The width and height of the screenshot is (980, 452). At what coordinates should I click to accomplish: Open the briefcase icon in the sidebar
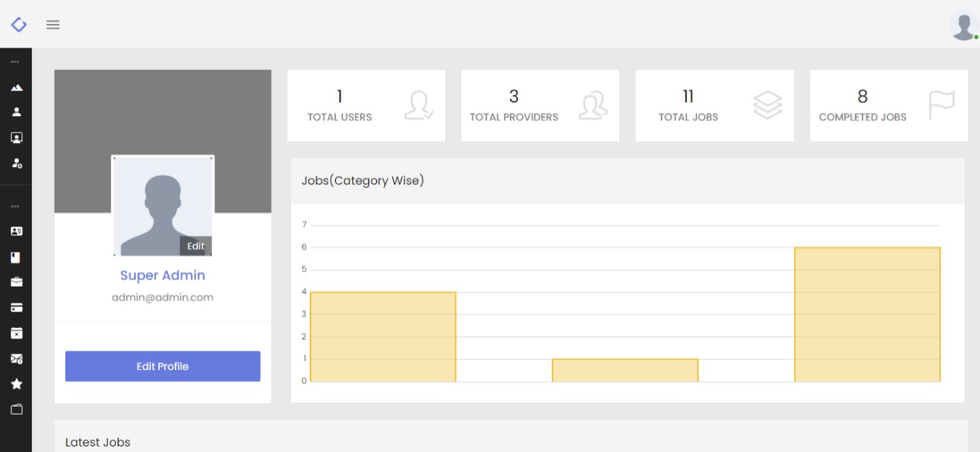[16, 282]
